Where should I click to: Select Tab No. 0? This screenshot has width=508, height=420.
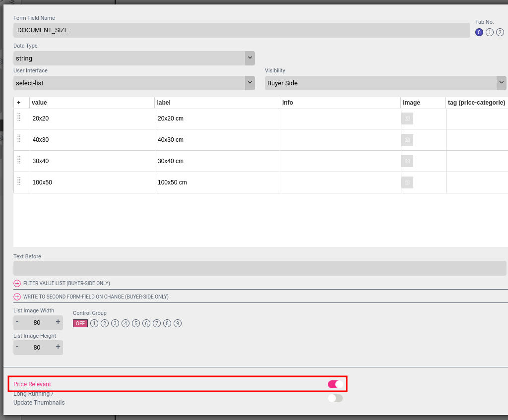[479, 32]
